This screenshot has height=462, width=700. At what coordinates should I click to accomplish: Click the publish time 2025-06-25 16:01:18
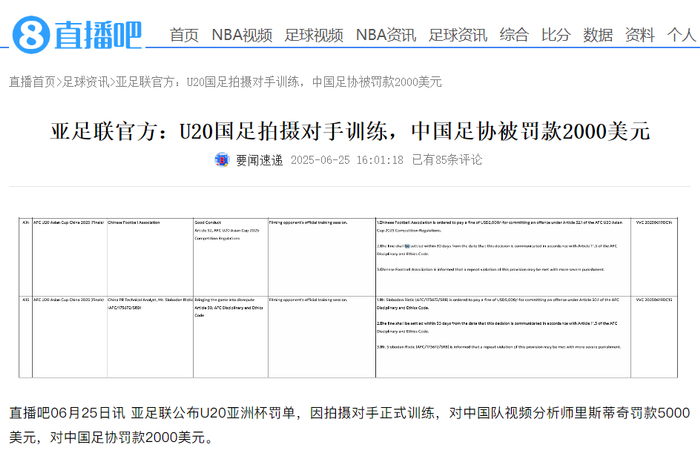[x=347, y=160]
